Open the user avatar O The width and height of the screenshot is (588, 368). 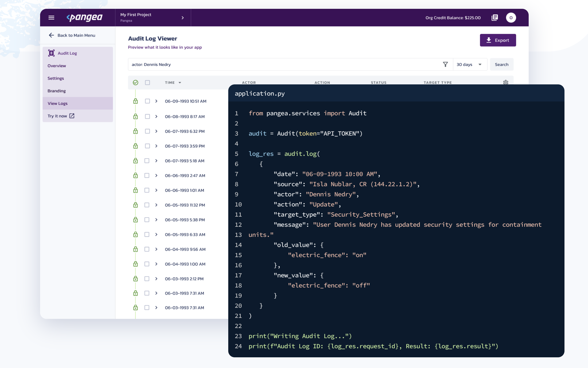(511, 18)
